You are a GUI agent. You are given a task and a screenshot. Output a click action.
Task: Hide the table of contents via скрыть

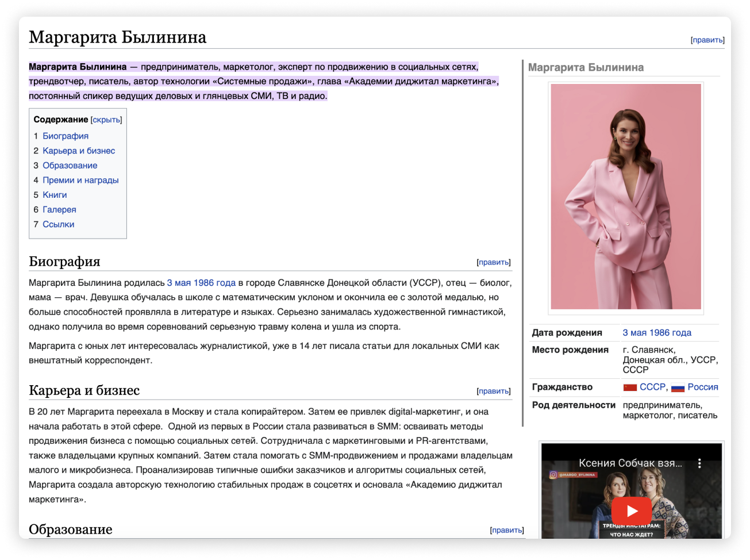click(x=106, y=120)
